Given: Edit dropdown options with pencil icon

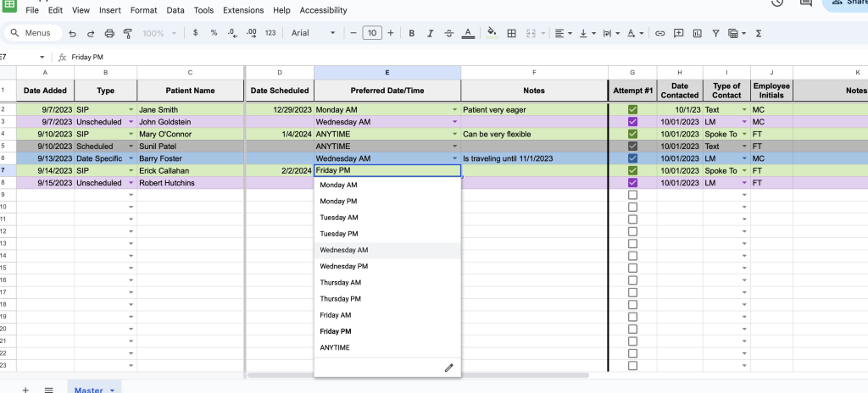Looking at the screenshot, I should pos(449,368).
